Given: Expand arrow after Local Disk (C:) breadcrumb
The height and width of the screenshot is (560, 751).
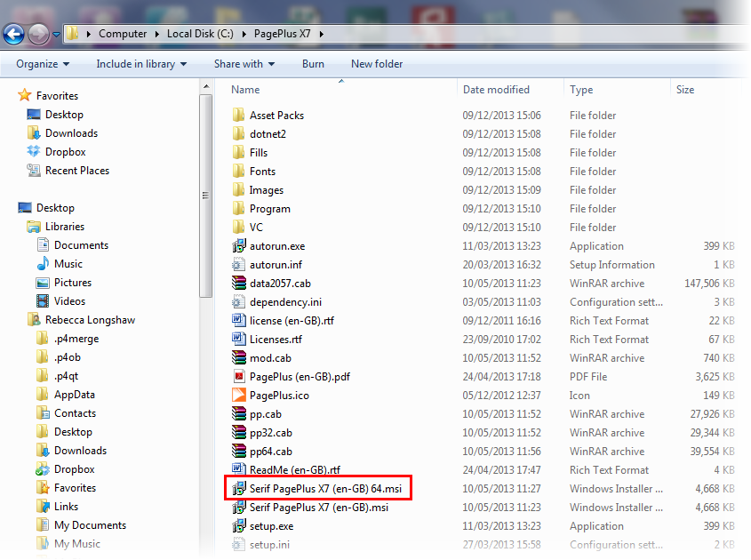Looking at the screenshot, I should tap(244, 34).
